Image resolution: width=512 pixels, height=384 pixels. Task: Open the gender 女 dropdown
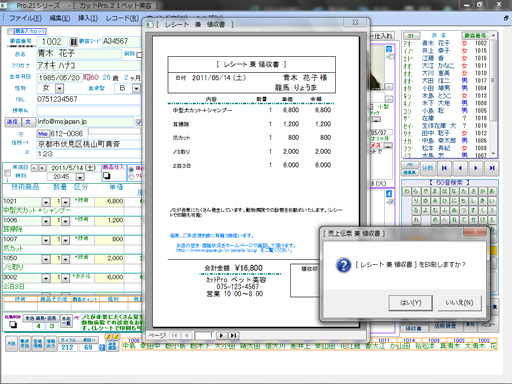pos(59,89)
